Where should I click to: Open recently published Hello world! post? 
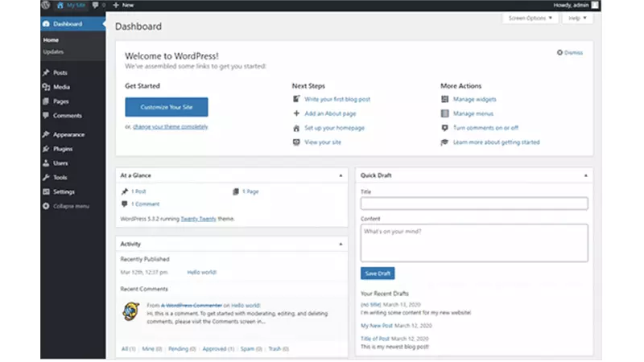point(202,273)
